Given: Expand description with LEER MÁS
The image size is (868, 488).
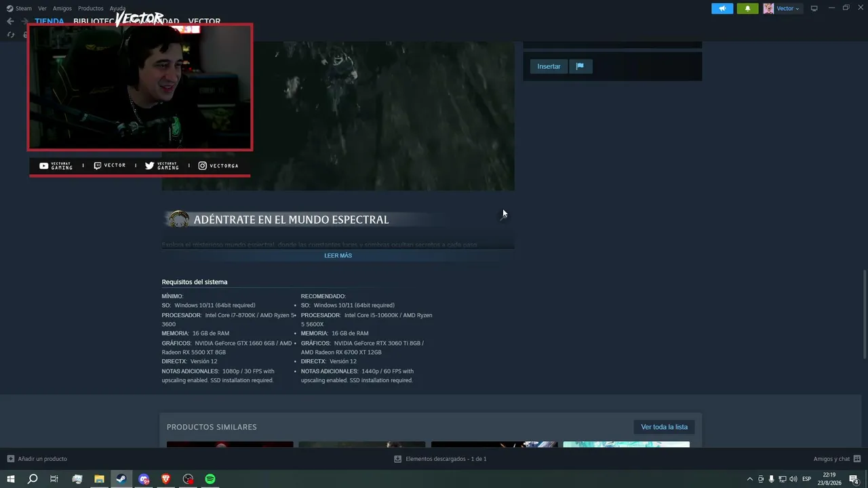Looking at the screenshot, I should click(x=338, y=256).
